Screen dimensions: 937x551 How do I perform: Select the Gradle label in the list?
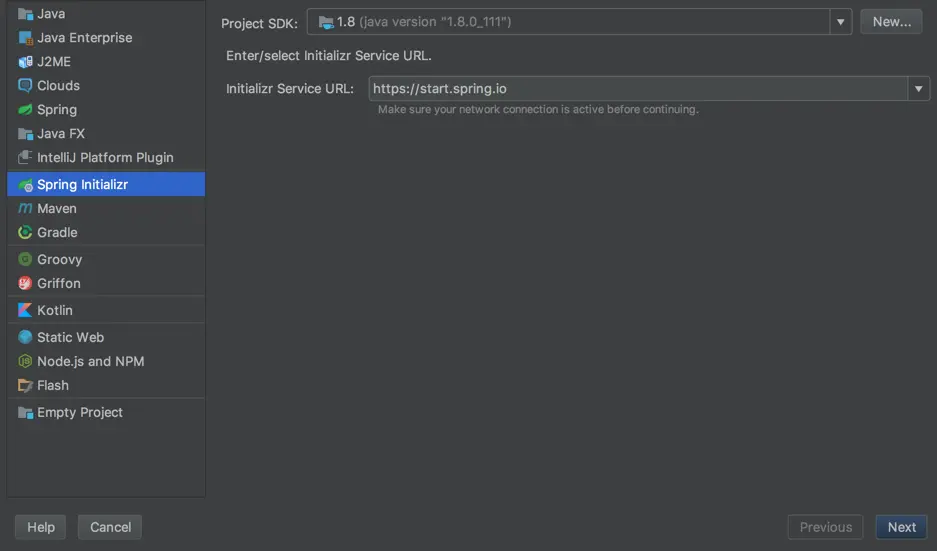(x=57, y=232)
